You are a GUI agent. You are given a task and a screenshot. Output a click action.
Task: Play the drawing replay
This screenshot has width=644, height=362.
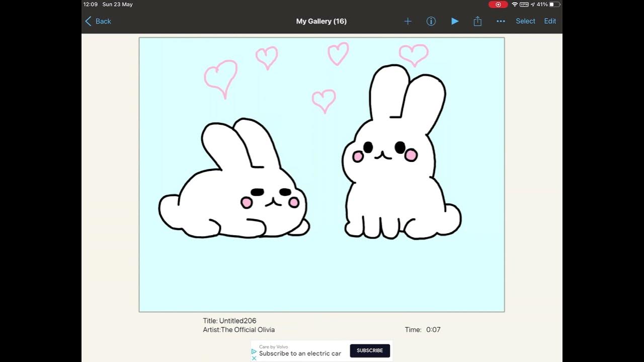pos(455,21)
